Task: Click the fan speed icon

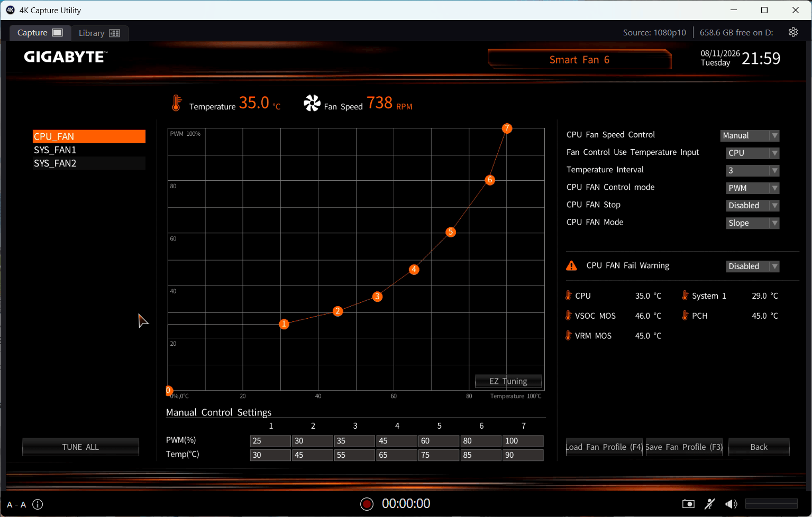Action: coord(312,103)
